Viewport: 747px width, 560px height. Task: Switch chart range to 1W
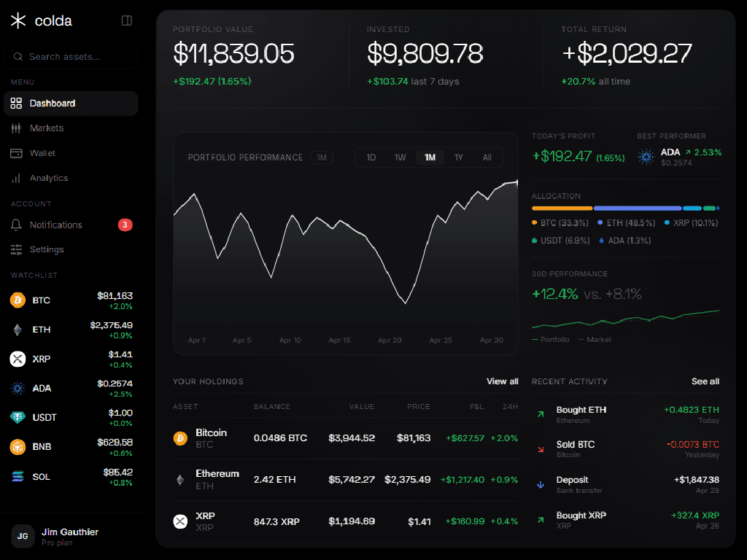point(400,157)
